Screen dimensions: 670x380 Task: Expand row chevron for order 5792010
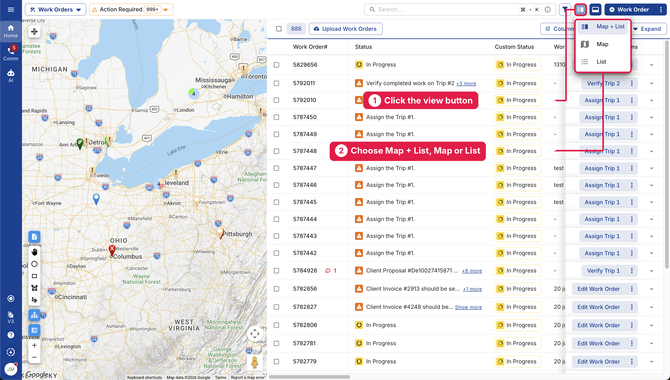652,100
